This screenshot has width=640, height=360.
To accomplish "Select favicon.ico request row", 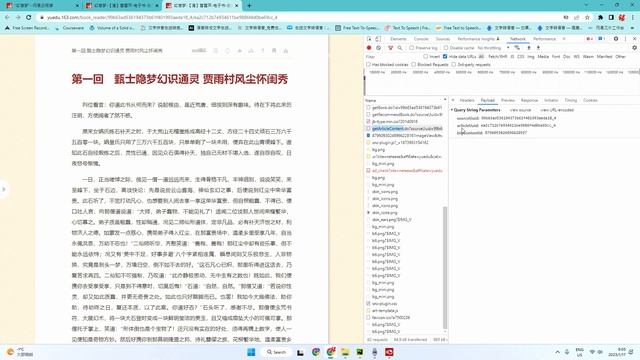I will click(x=407, y=317).
